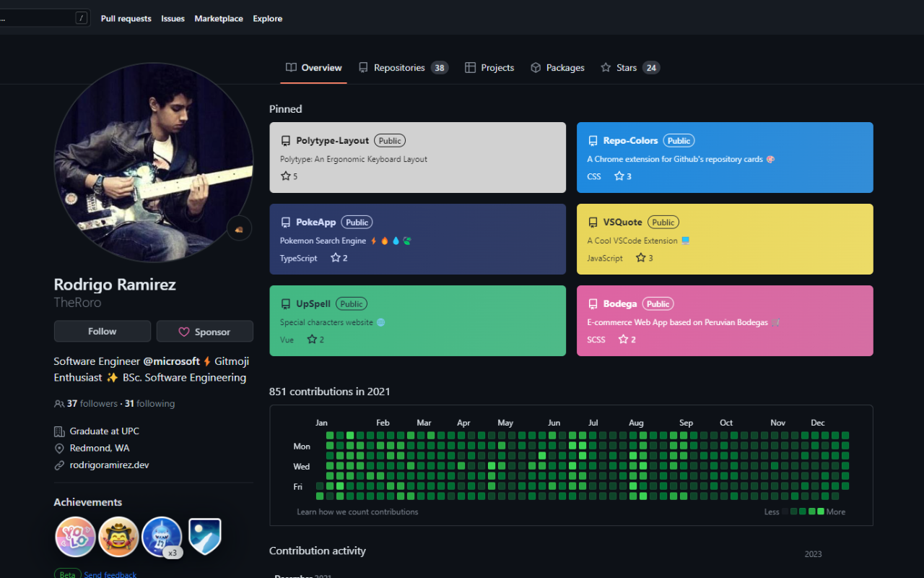Screen dimensions: 924x578
Task: Open the Quickdraw cowboy achievement badge
Action: pos(118,537)
